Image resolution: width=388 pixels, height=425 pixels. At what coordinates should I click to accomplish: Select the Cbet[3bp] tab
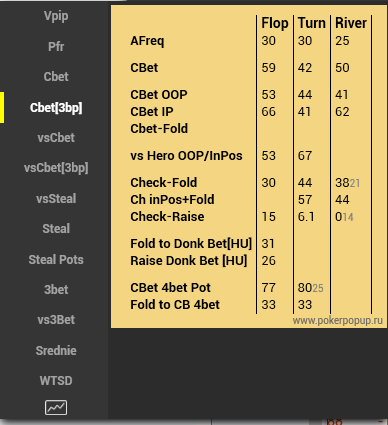(56, 107)
